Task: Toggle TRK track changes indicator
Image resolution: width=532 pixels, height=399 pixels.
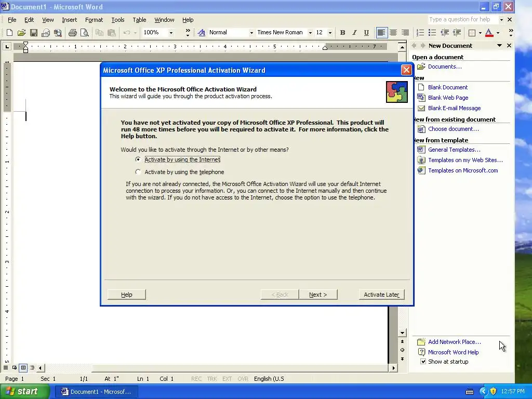Action: point(212,379)
